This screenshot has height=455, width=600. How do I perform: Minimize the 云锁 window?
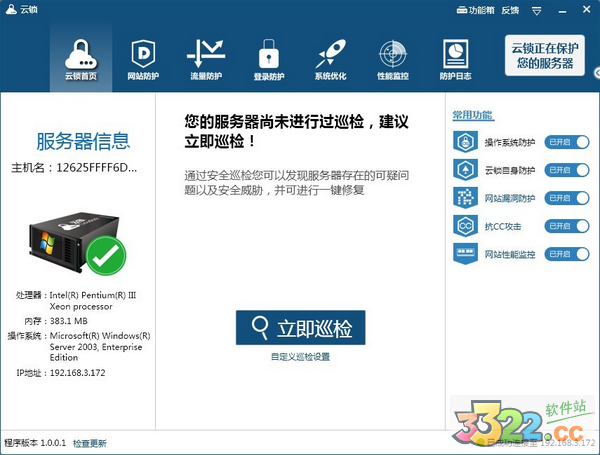[562, 11]
